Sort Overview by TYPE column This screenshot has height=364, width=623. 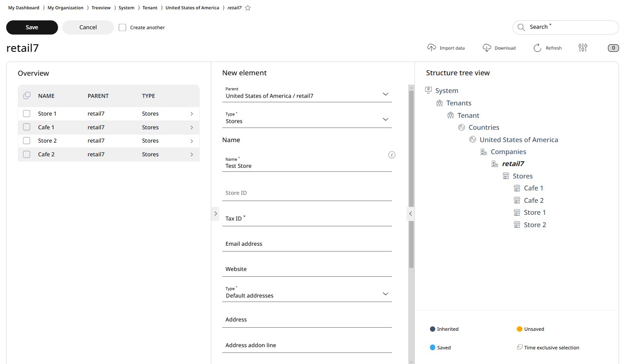pyautogui.click(x=148, y=96)
